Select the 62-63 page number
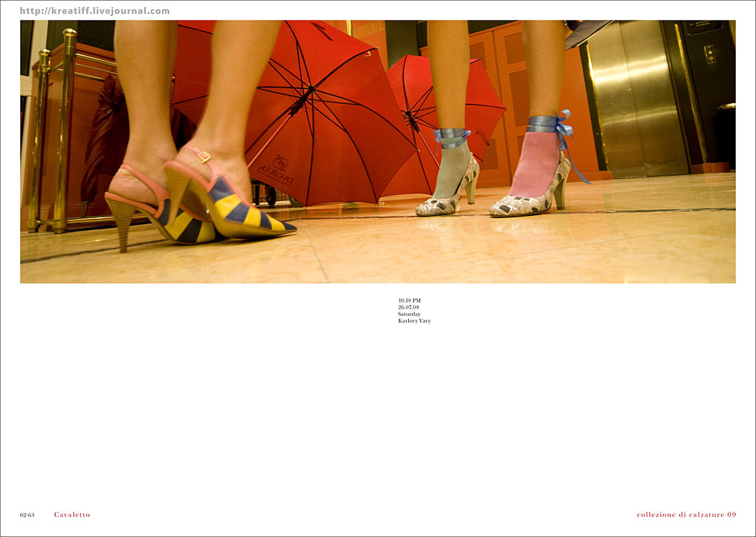The image size is (756, 537). point(27,515)
